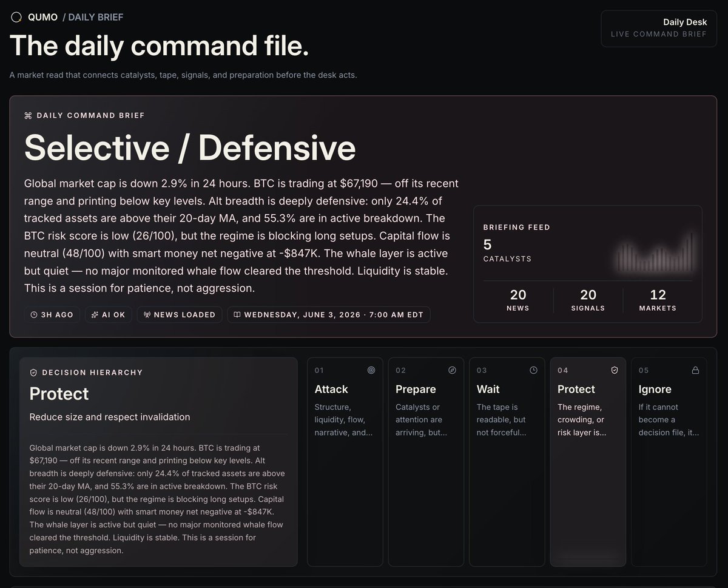Click the QUMO logo icon

[16, 17]
